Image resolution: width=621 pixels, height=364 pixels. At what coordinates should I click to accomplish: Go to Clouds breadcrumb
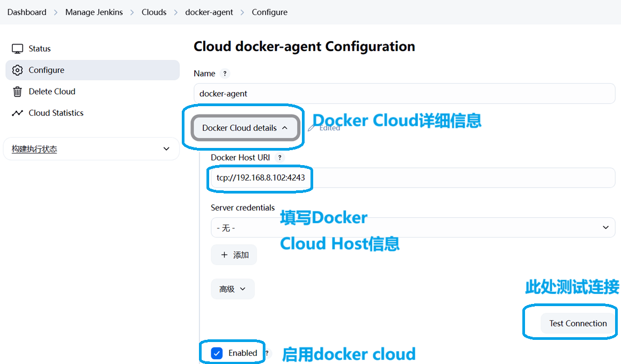point(154,12)
